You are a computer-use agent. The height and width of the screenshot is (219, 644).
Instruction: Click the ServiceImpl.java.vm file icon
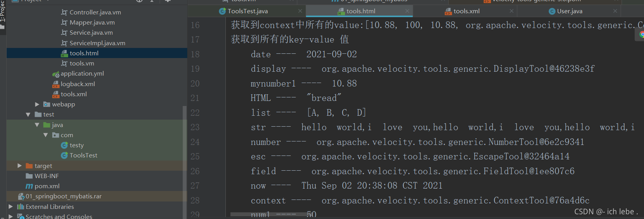coord(64,43)
